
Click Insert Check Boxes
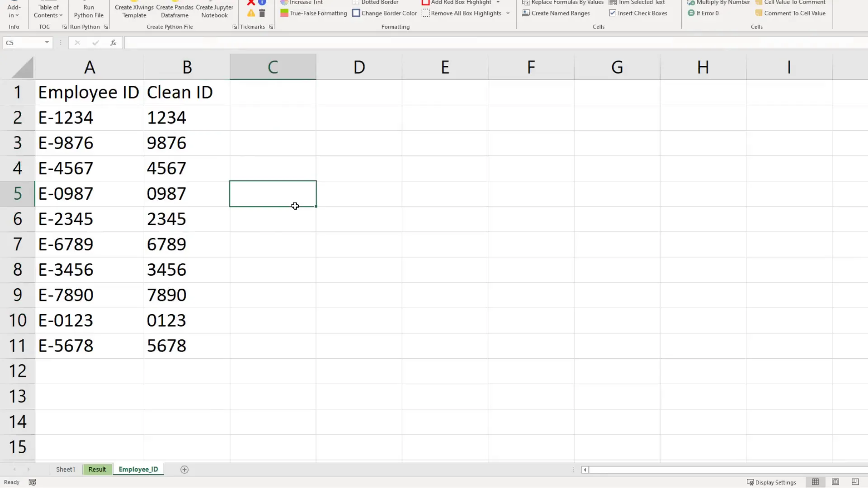click(638, 13)
